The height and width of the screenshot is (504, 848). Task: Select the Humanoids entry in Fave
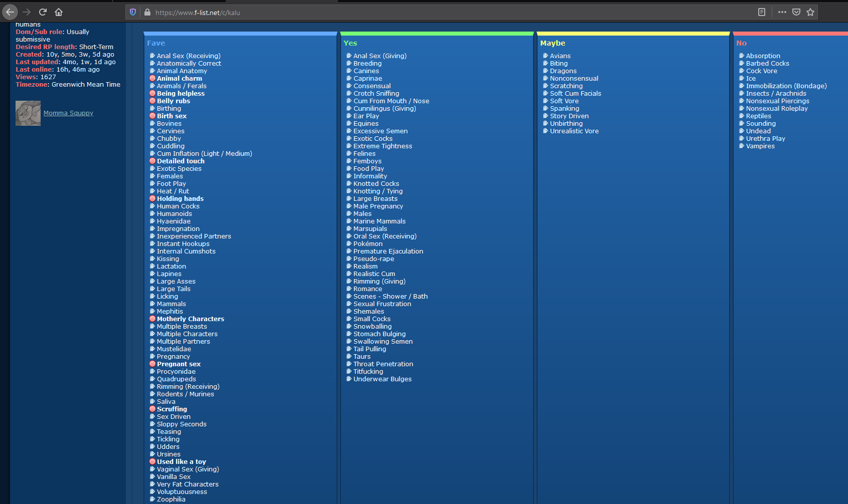click(175, 213)
